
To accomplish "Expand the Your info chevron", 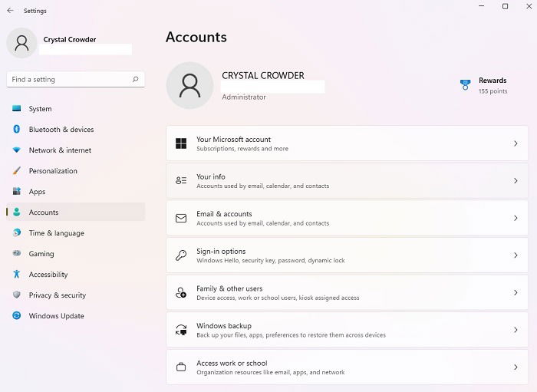I will click(x=516, y=181).
